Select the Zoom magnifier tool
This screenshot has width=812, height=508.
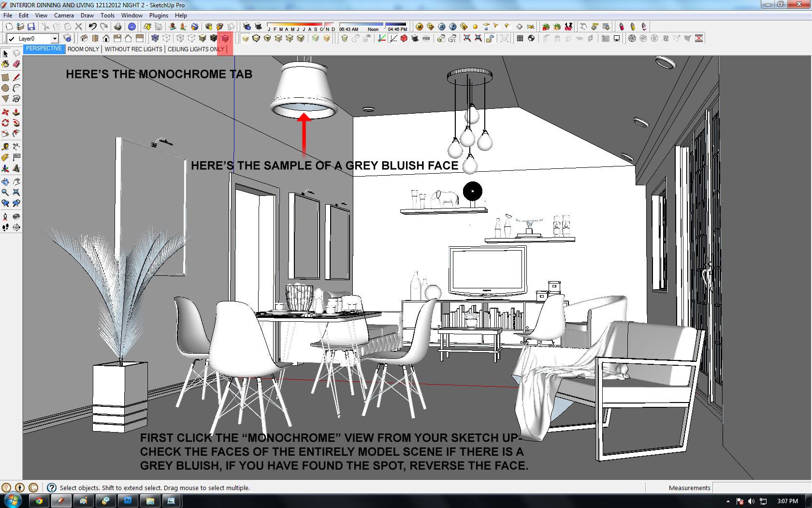[5, 193]
